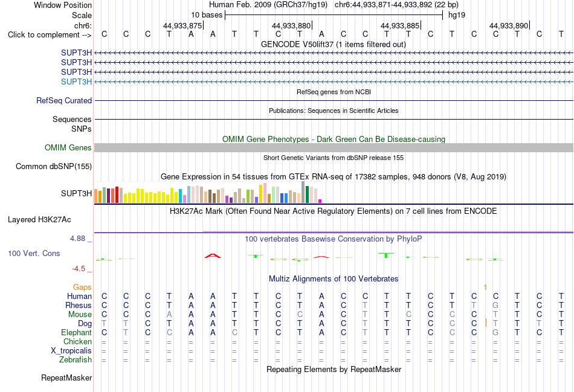
Task: Click the tall green peak in PhyloP track
Action: click(386, 255)
